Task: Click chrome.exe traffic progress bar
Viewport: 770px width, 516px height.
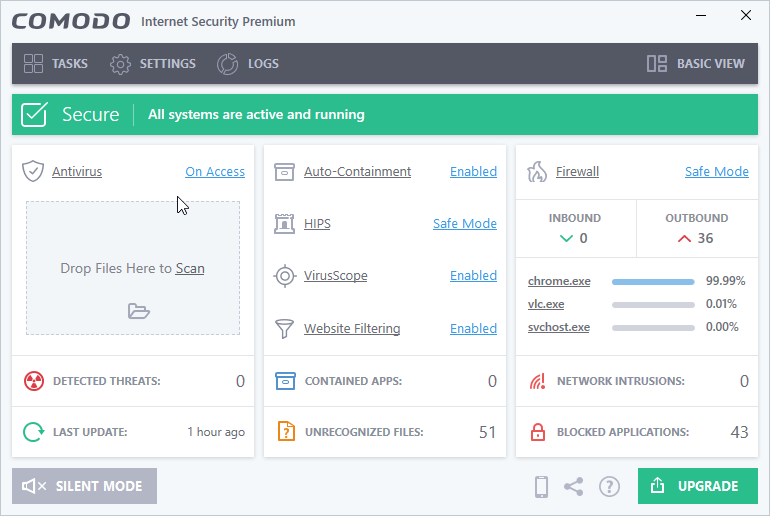Action: point(653,282)
